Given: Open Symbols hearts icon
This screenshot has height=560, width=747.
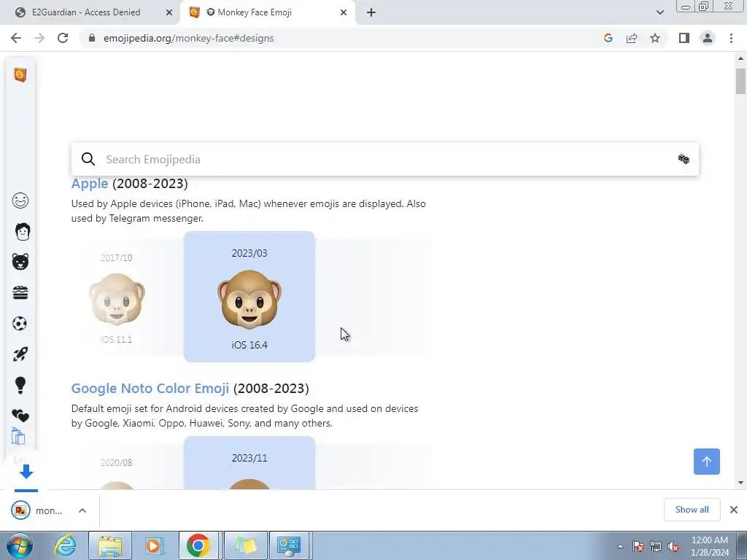Looking at the screenshot, I should (x=20, y=416).
